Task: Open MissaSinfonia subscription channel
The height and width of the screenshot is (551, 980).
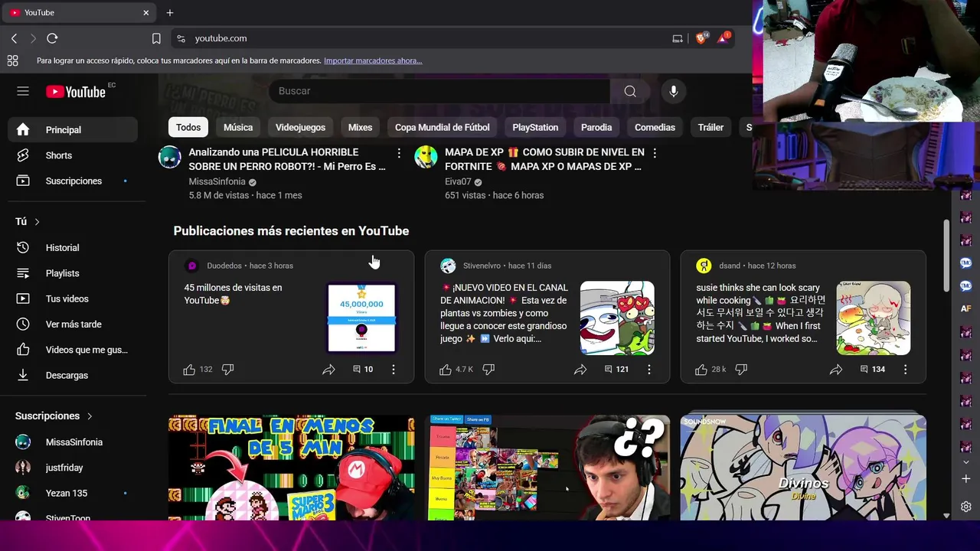Action: click(x=73, y=442)
